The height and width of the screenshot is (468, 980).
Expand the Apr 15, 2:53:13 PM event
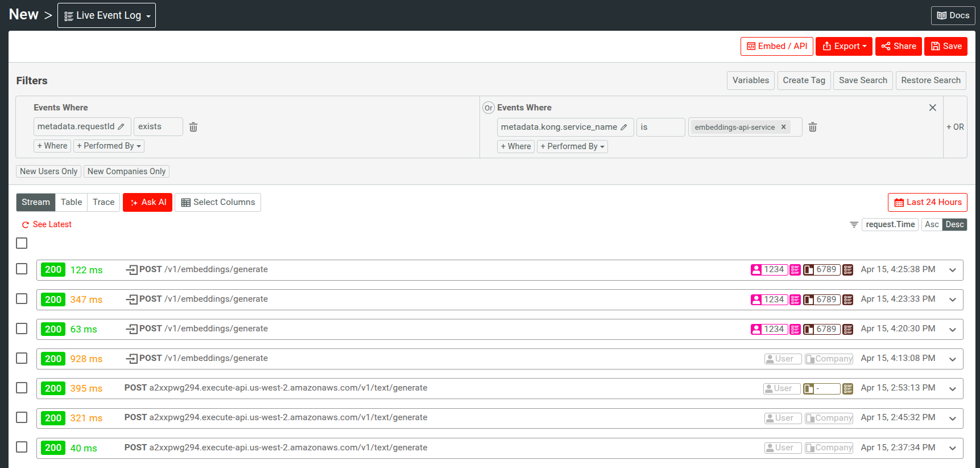tap(953, 389)
